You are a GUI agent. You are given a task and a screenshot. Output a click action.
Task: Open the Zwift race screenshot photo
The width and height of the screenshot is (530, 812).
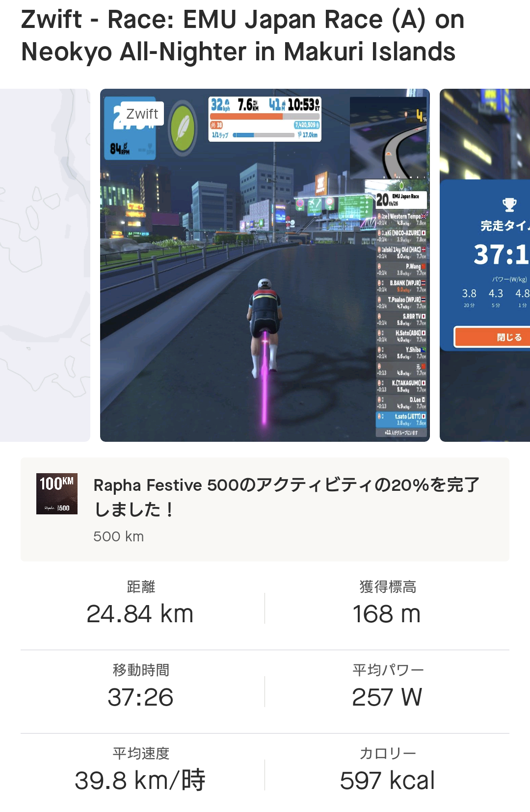[x=265, y=265]
